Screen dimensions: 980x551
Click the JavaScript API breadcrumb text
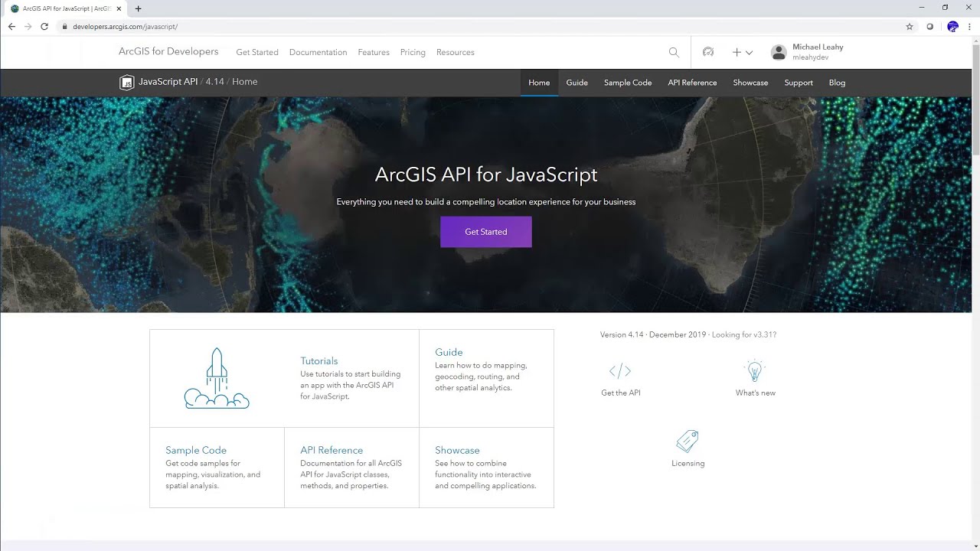pos(168,82)
